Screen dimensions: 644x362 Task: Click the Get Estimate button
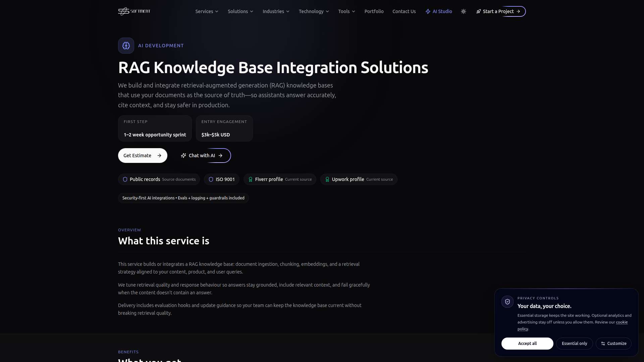coord(143,156)
